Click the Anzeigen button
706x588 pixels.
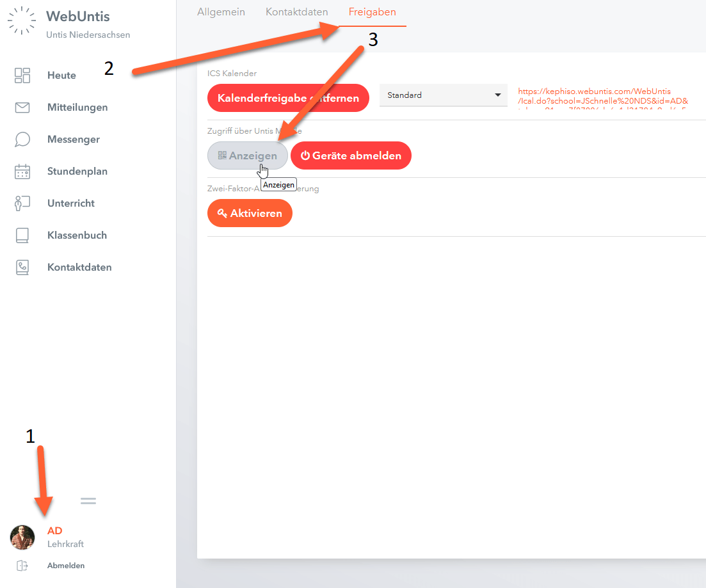pos(247,155)
